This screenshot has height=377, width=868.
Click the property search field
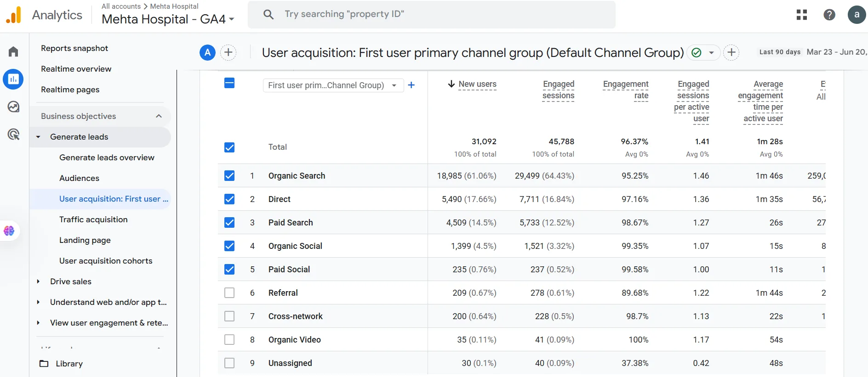tap(431, 14)
